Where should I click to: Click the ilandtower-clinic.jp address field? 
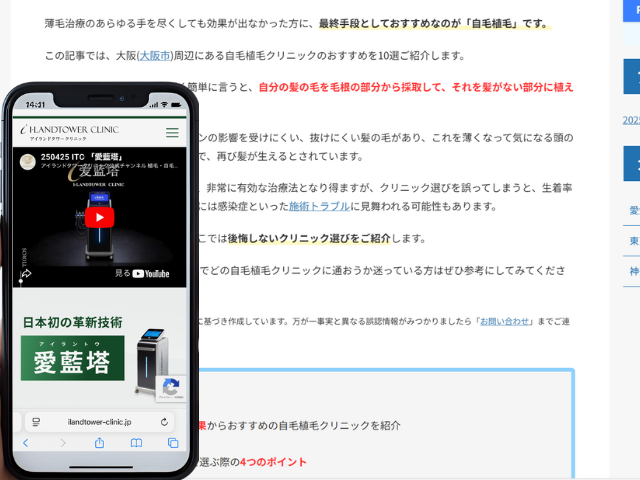99,422
